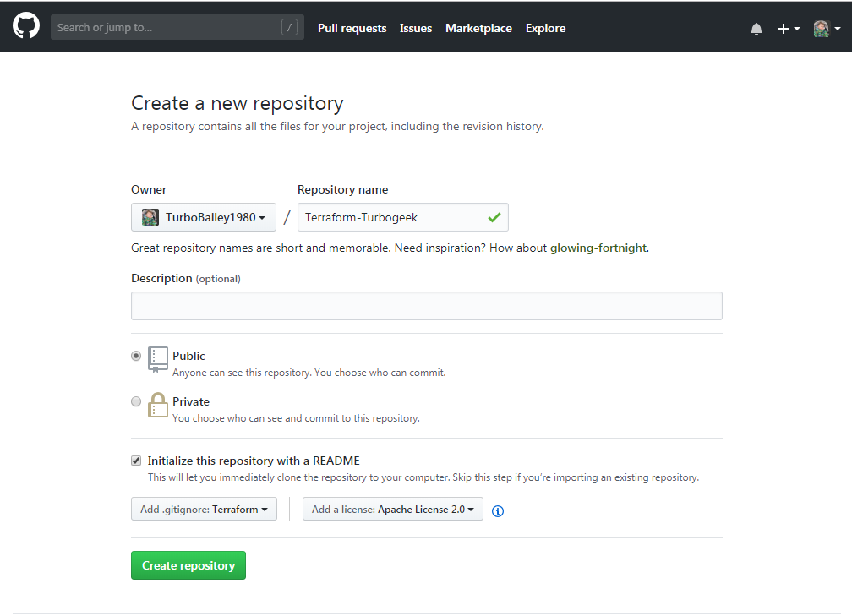The height and width of the screenshot is (616, 852).
Task: Click the slash shortcut icon in search
Action: [x=289, y=27]
